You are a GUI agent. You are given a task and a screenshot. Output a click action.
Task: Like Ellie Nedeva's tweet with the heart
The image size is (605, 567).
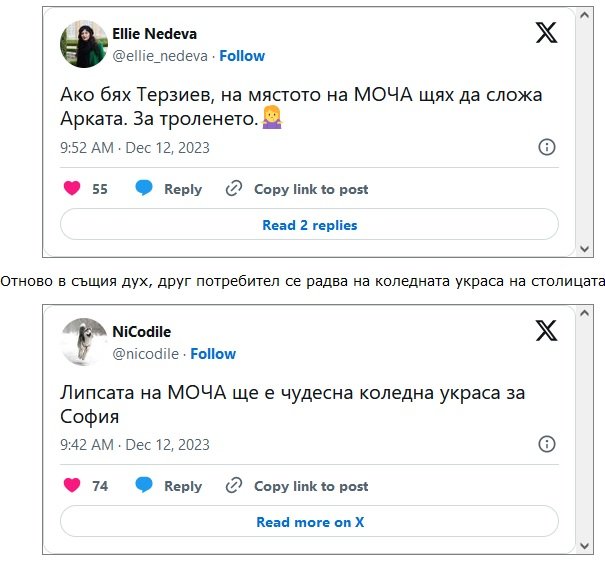click(x=72, y=189)
